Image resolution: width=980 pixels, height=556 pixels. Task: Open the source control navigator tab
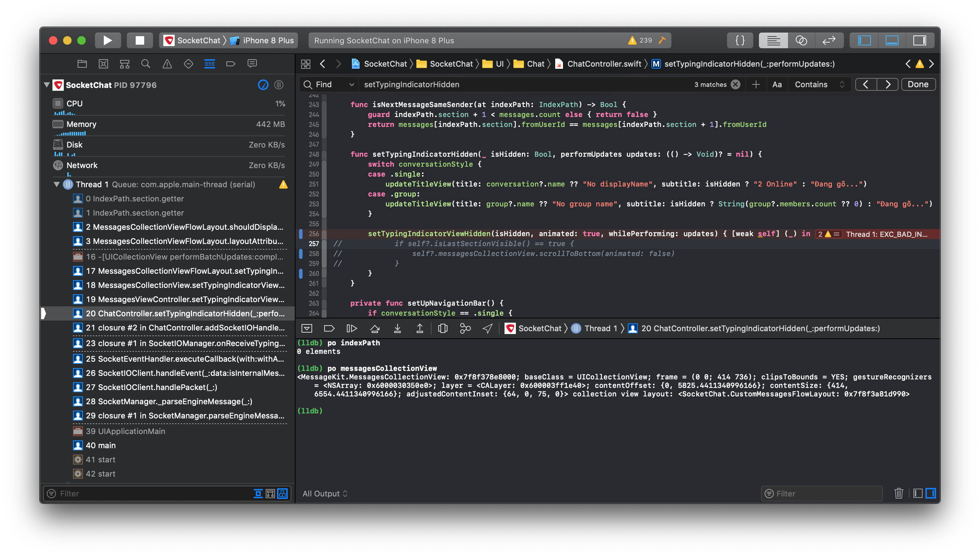(x=103, y=64)
